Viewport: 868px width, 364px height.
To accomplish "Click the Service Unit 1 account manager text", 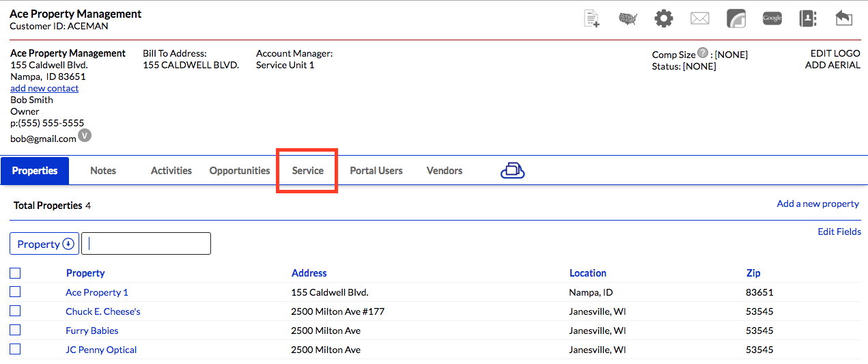I will 285,65.
